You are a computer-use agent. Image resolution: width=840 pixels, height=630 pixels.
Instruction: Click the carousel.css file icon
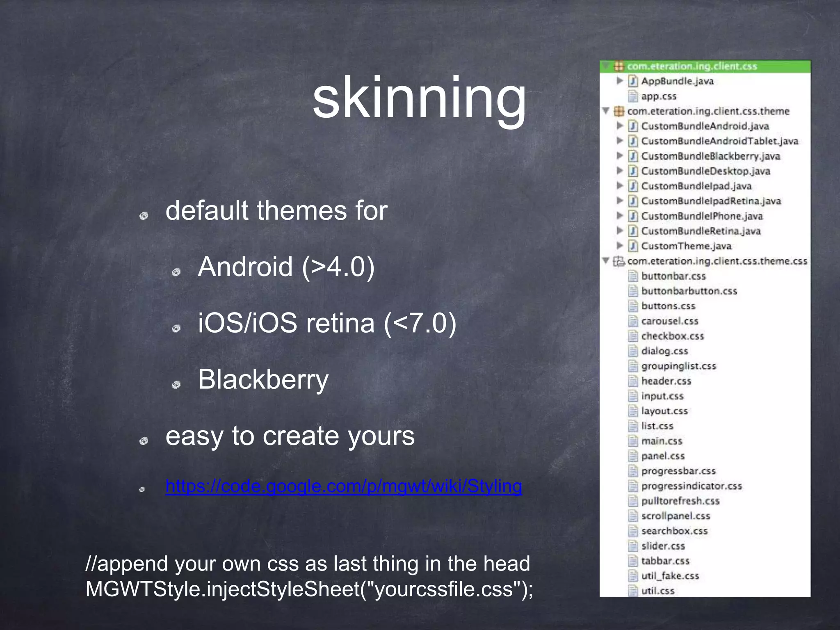point(633,321)
